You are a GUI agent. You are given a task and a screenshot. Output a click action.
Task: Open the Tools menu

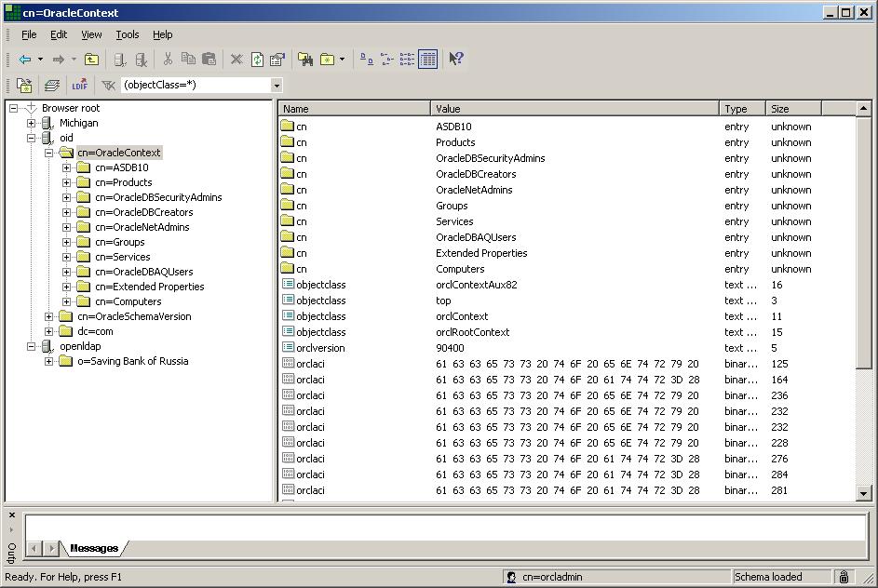point(128,34)
